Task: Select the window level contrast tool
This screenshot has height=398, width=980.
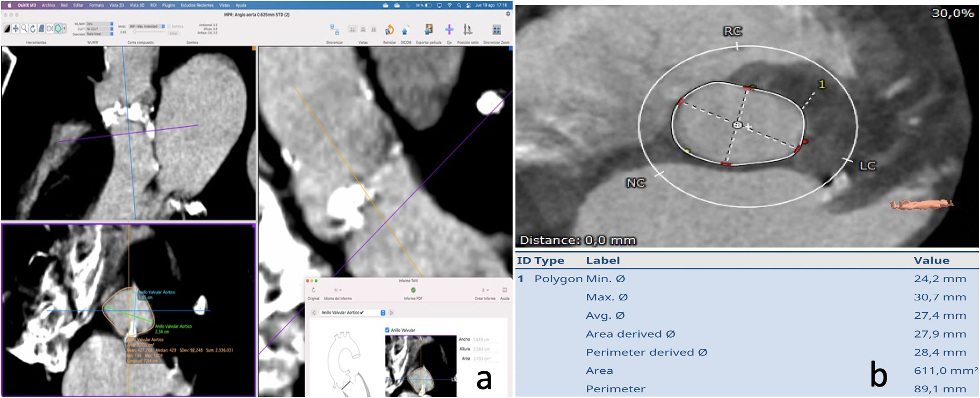Action: [7, 29]
